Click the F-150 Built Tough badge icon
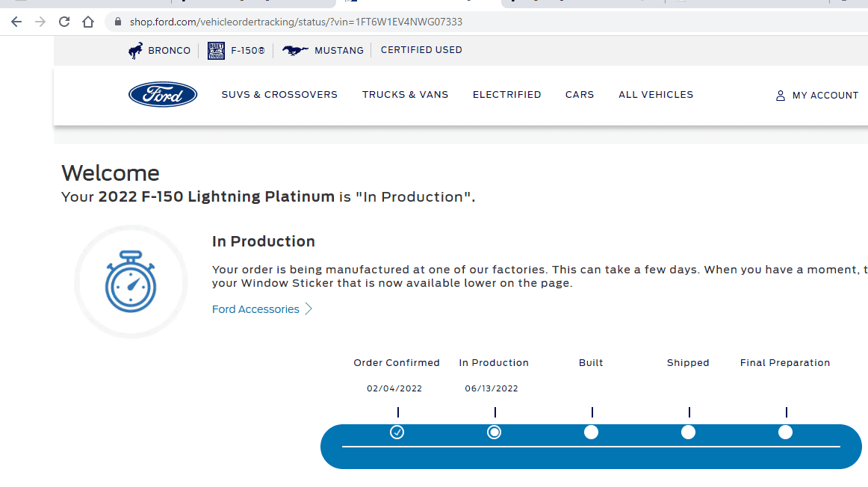868x487 pixels. [216, 51]
